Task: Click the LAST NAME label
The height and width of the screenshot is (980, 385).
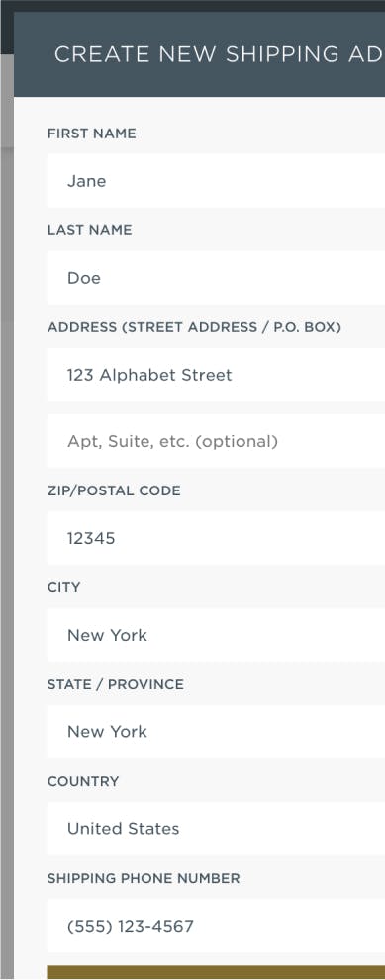Action: 89,230
